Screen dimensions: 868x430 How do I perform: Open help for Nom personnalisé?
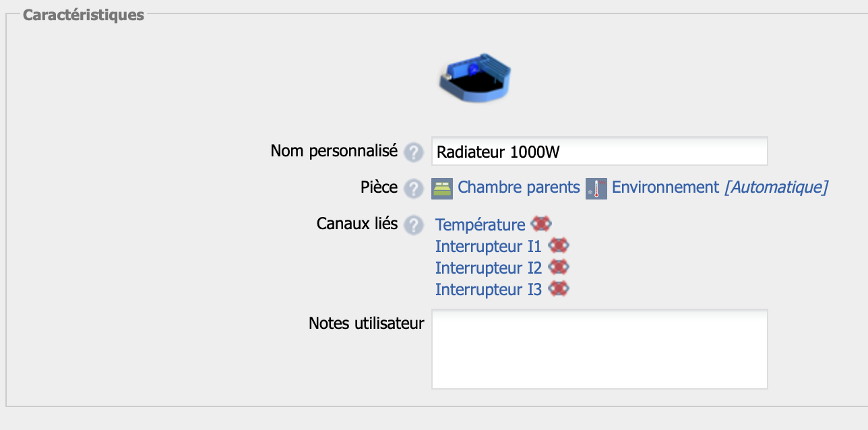coord(413,152)
